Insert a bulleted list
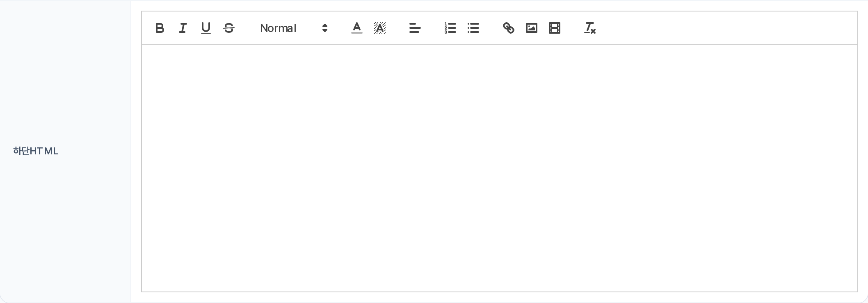 [473, 28]
